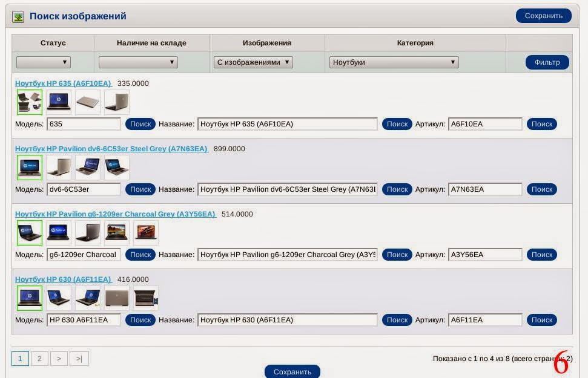Select fifth thumbnail of HP 630 laptop

(x=146, y=298)
